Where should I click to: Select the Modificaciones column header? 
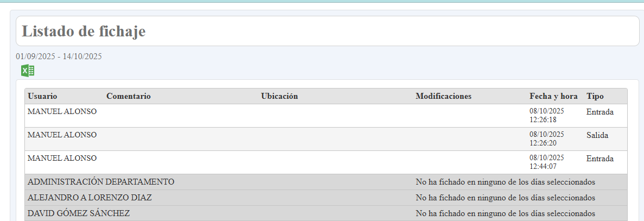pos(443,96)
